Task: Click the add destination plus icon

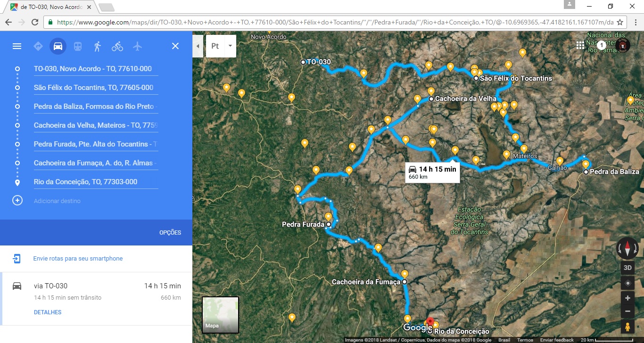Action: (17, 201)
